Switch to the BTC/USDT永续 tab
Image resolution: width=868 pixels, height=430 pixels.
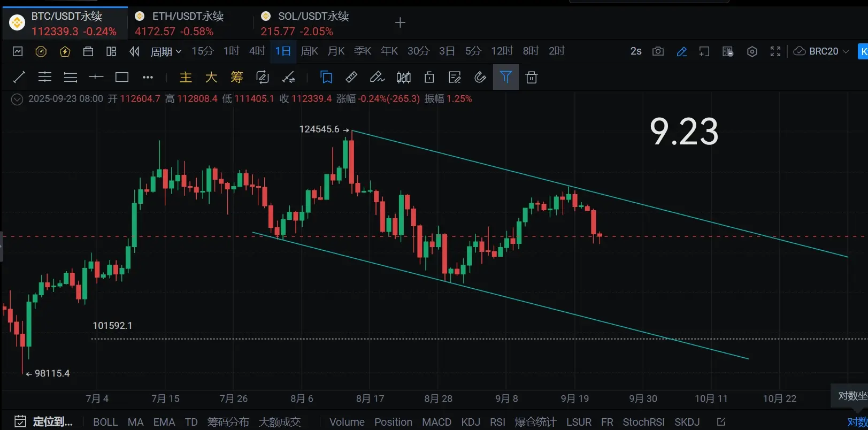(65, 24)
